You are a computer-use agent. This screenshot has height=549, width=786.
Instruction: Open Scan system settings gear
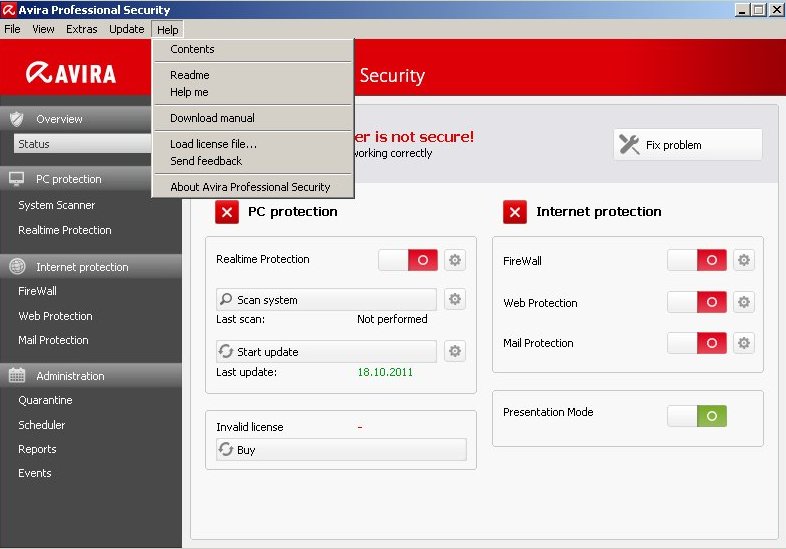pos(455,299)
